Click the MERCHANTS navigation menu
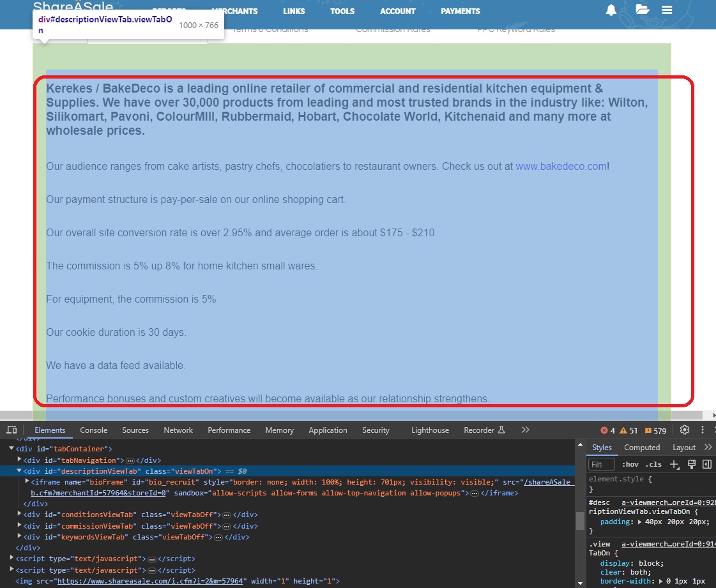Image resolution: width=716 pixels, height=588 pixels. click(234, 11)
